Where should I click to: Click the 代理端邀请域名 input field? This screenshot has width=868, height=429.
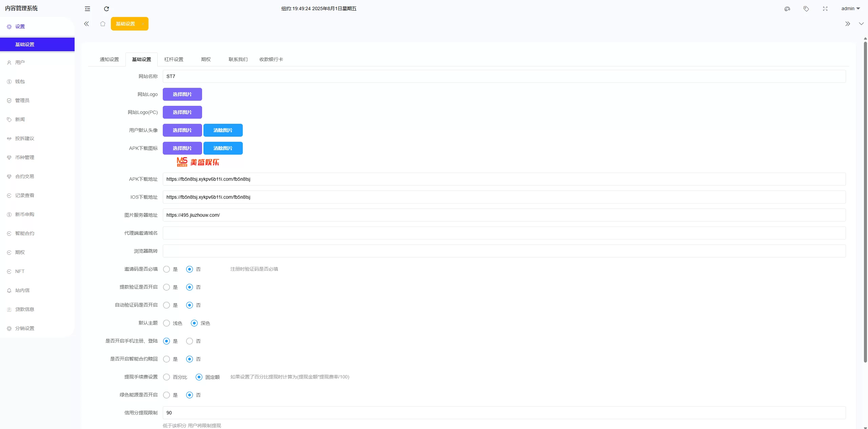pyautogui.click(x=504, y=233)
